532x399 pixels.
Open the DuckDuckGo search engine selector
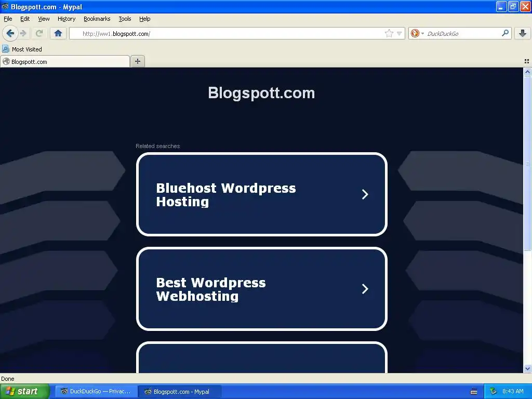click(417, 33)
